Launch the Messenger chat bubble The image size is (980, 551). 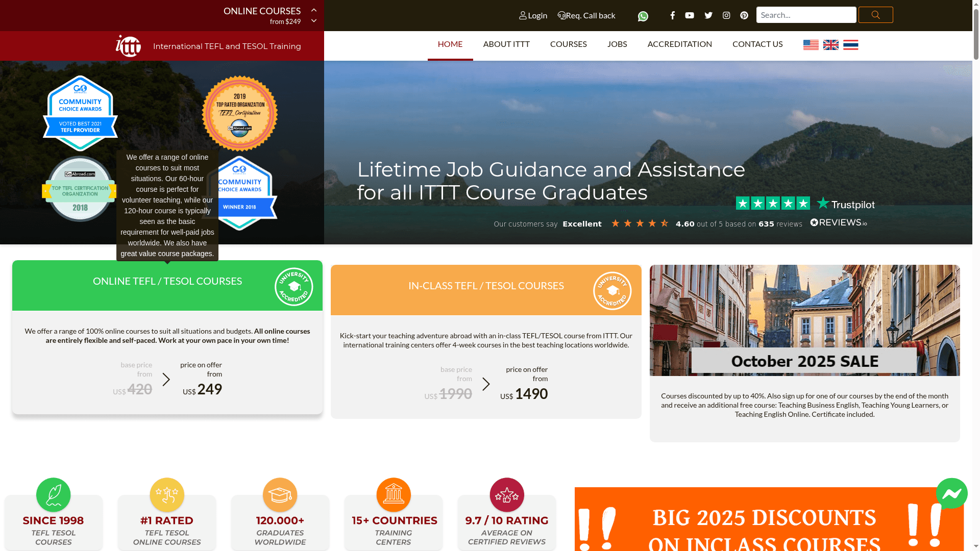coord(951,494)
